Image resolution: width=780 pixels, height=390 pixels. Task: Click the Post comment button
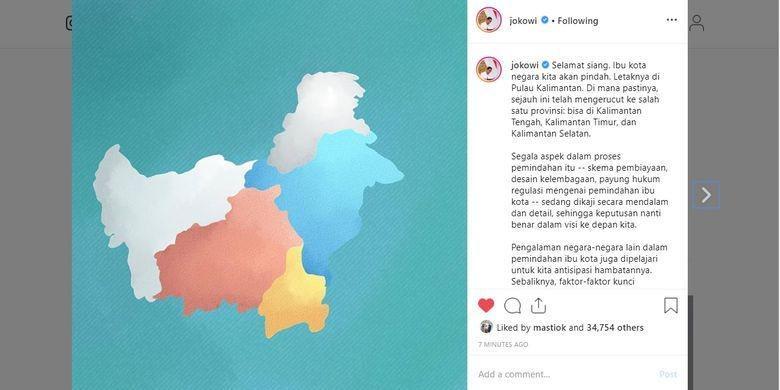[668, 374]
